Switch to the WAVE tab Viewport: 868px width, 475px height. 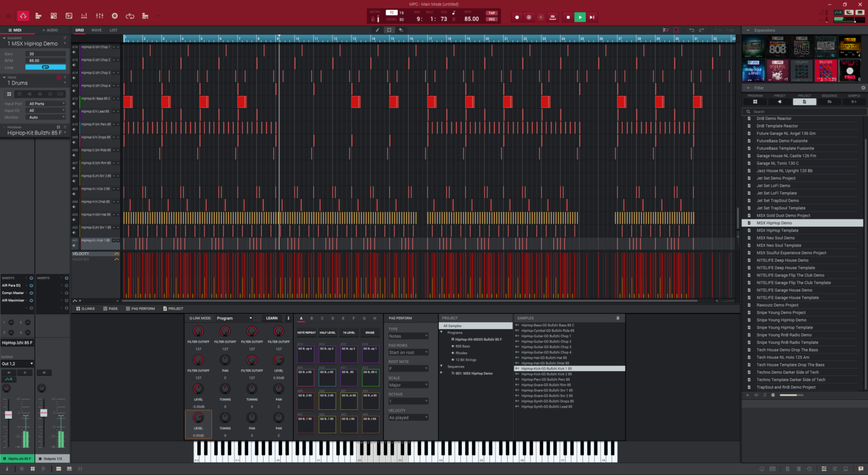(97, 30)
